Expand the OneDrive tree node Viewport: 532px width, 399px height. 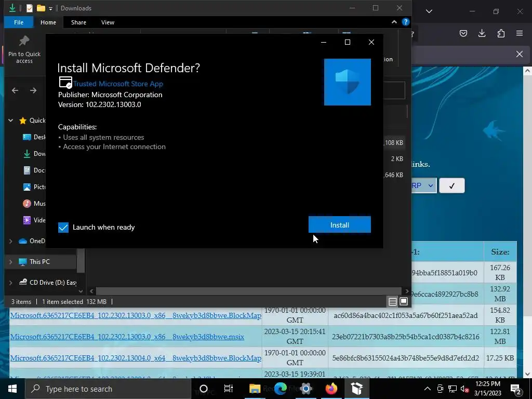(10, 241)
